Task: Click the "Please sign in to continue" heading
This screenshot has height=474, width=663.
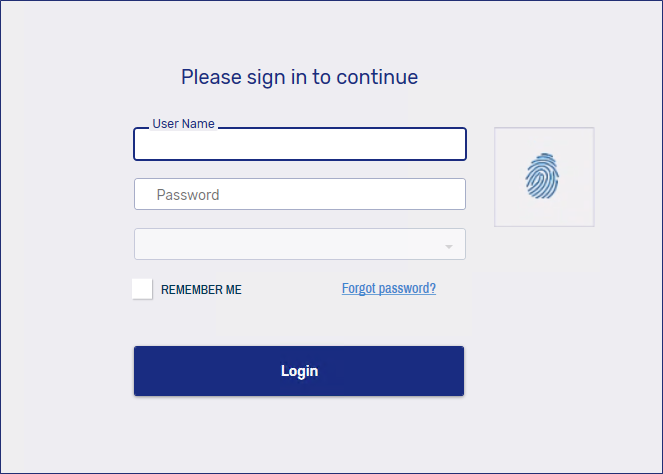Action: coord(299,77)
